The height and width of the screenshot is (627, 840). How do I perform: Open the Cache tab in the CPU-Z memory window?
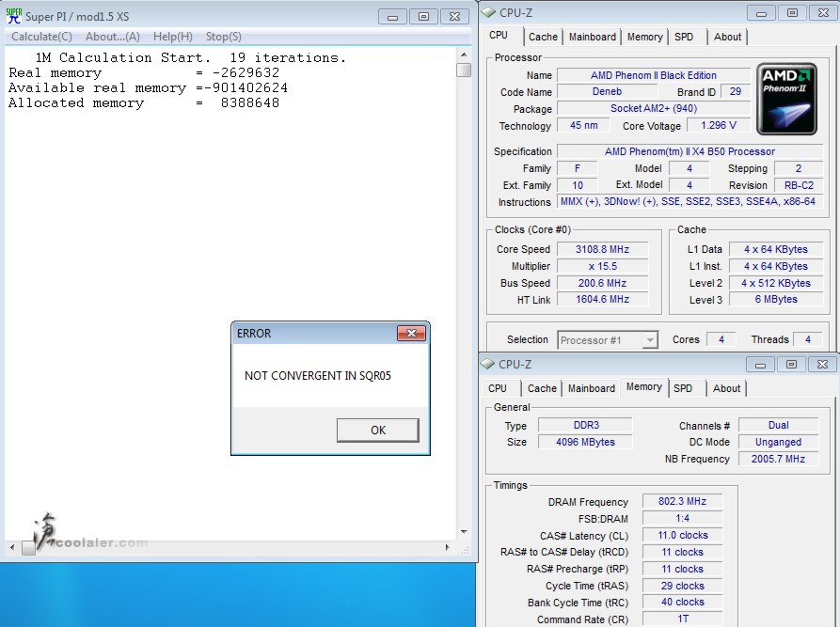(542, 388)
